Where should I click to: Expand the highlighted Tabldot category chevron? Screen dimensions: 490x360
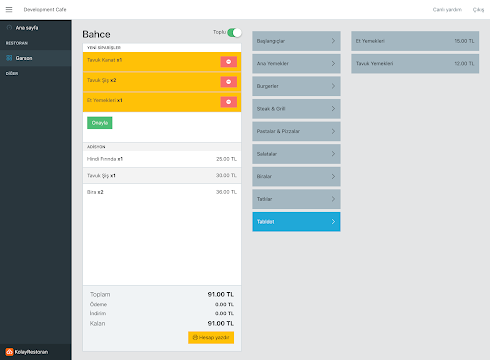[333, 222]
